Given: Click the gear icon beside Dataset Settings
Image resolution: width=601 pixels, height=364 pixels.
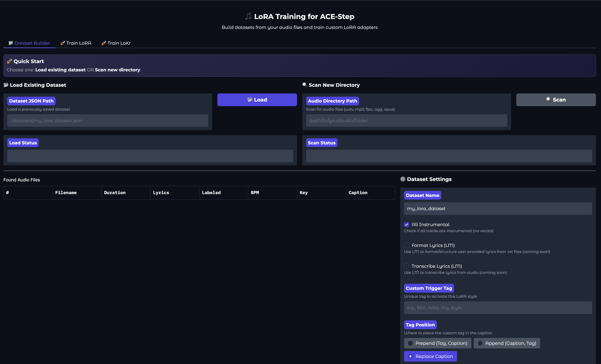Looking at the screenshot, I should (403, 179).
